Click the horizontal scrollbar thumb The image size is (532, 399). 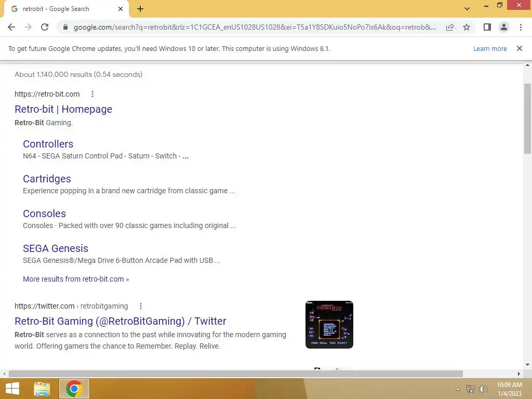click(236, 374)
